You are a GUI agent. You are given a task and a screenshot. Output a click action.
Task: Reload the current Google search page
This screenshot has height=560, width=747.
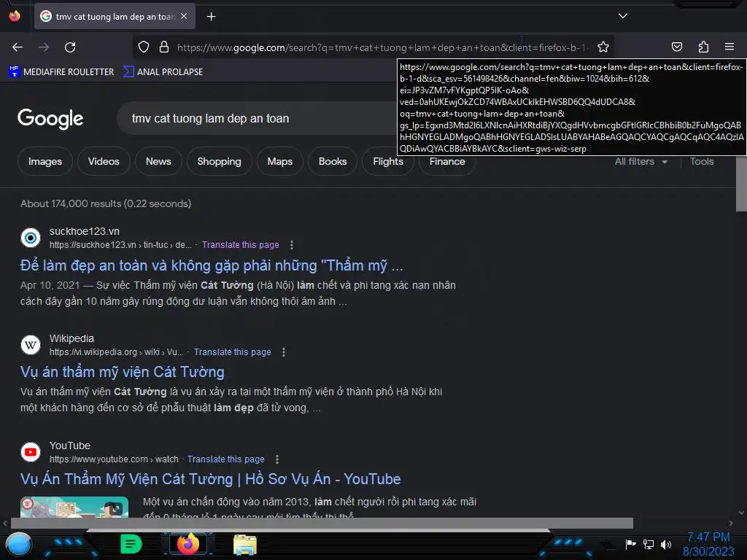click(x=70, y=47)
